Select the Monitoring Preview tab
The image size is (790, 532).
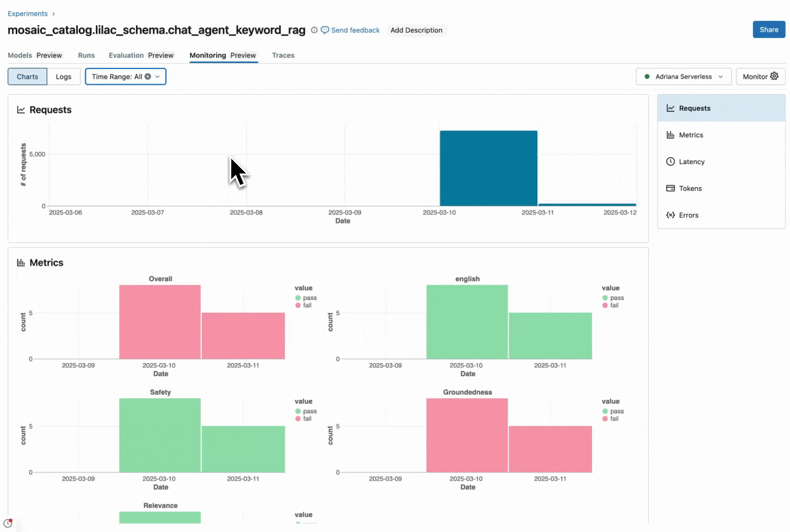click(x=223, y=55)
